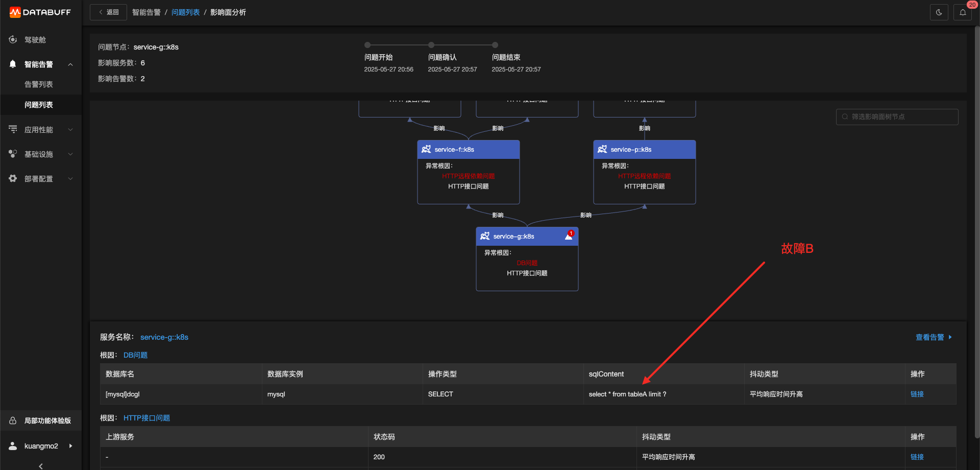Expand the 基础设施 menu chevron

click(x=70, y=154)
